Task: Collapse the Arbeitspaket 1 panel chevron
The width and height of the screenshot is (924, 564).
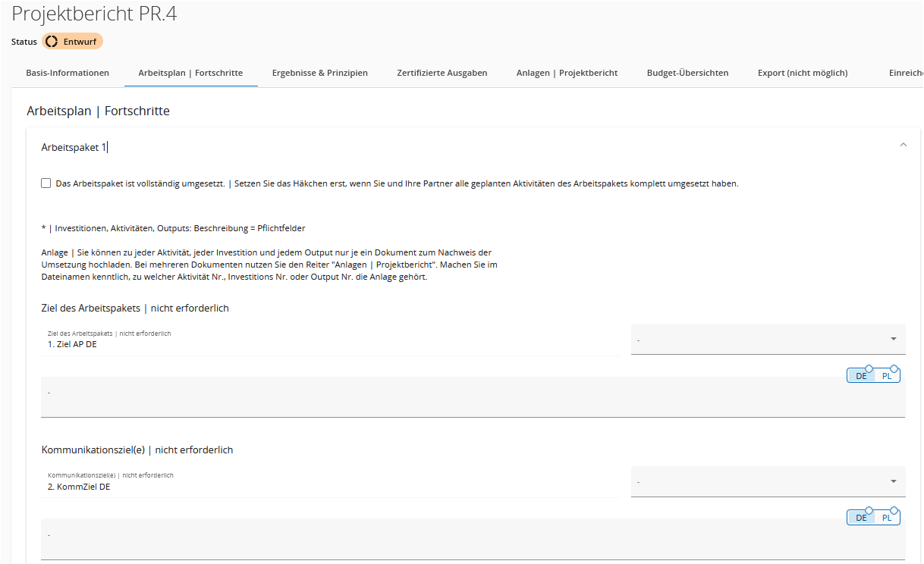Action: (903, 145)
